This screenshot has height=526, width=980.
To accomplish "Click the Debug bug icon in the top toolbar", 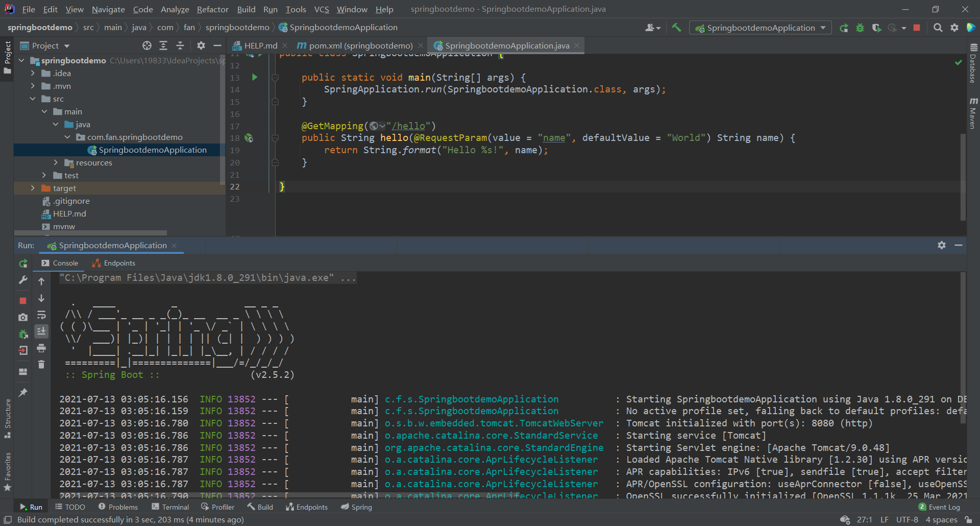I will click(860, 28).
